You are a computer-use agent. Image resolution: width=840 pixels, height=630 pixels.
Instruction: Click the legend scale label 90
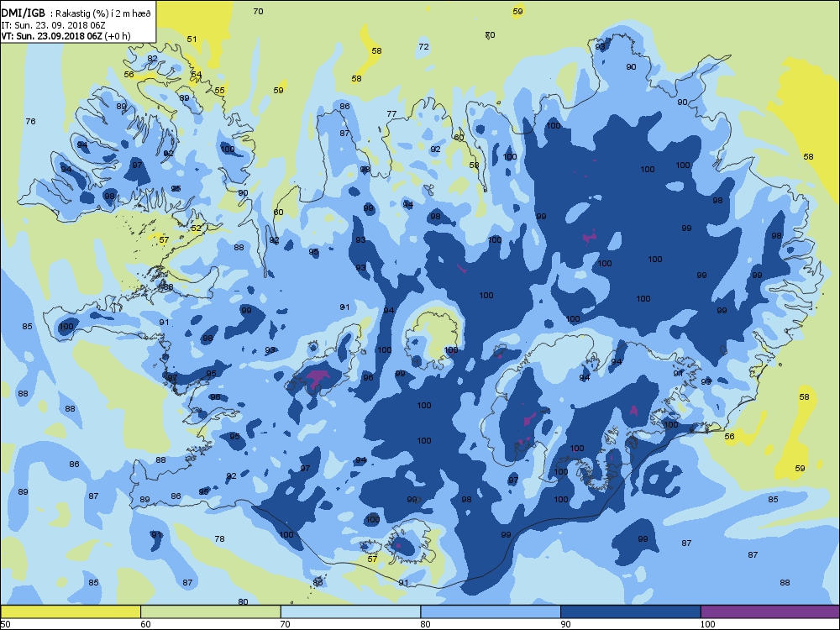click(565, 623)
